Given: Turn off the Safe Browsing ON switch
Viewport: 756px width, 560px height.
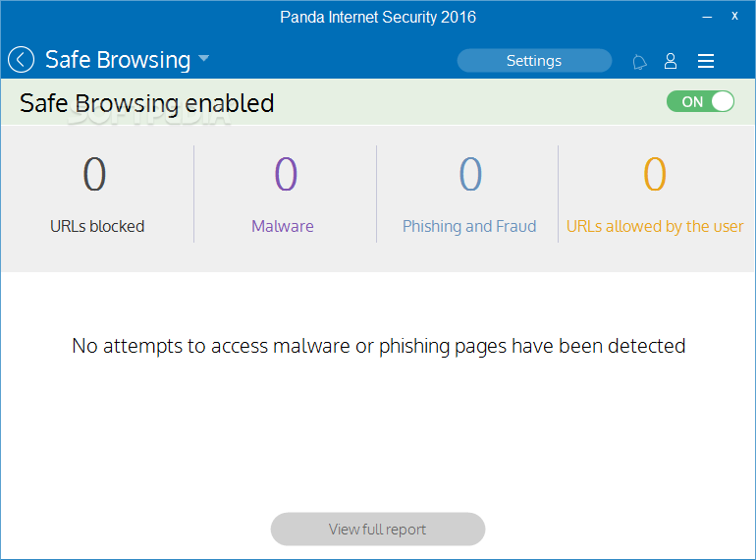Looking at the screenshot, I should 700,102.
